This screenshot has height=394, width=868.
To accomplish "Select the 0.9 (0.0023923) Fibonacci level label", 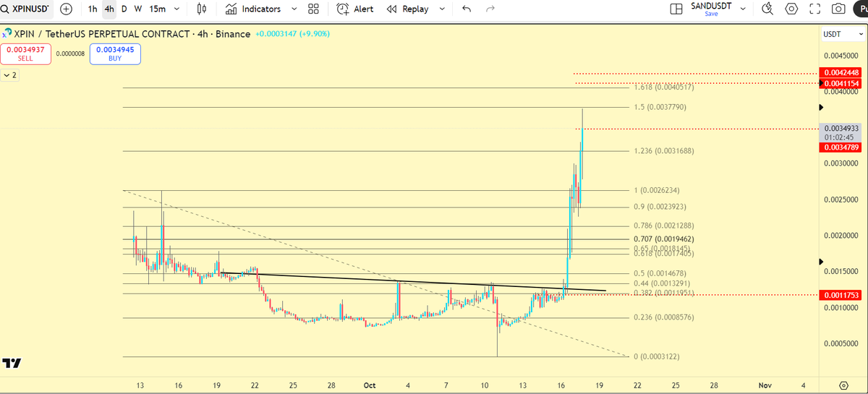I will [660, 207].
